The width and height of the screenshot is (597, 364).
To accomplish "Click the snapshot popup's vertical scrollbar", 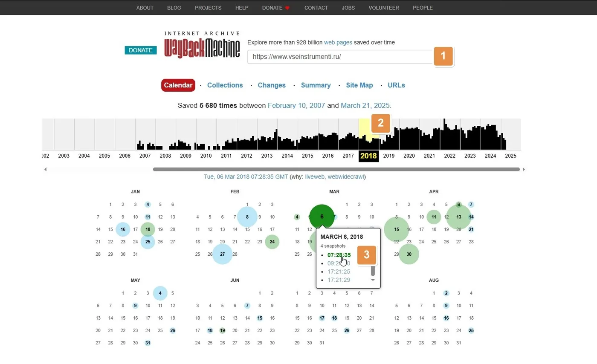I will pos(373,270).
